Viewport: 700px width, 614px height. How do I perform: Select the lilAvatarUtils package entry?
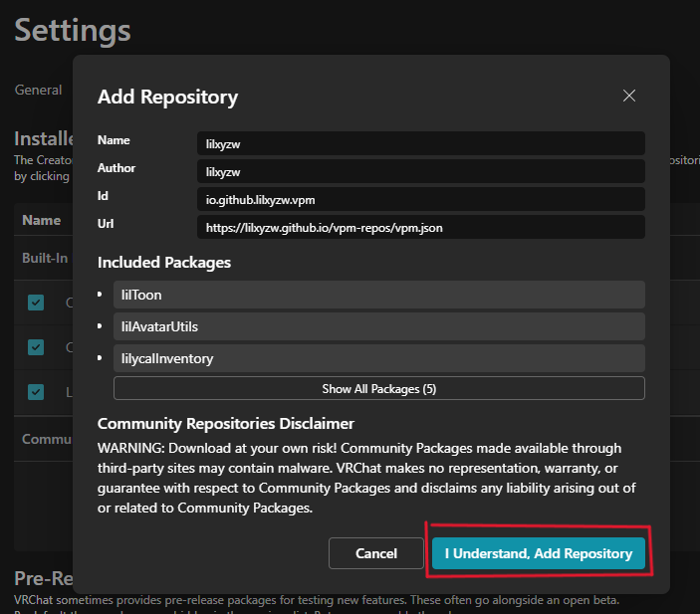coord(379,326)
